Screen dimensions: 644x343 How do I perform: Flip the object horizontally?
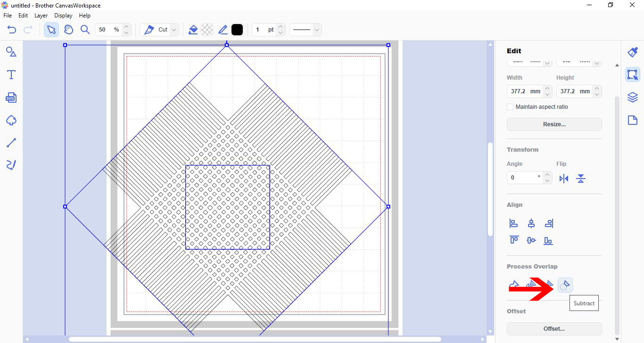click(564, 179)
